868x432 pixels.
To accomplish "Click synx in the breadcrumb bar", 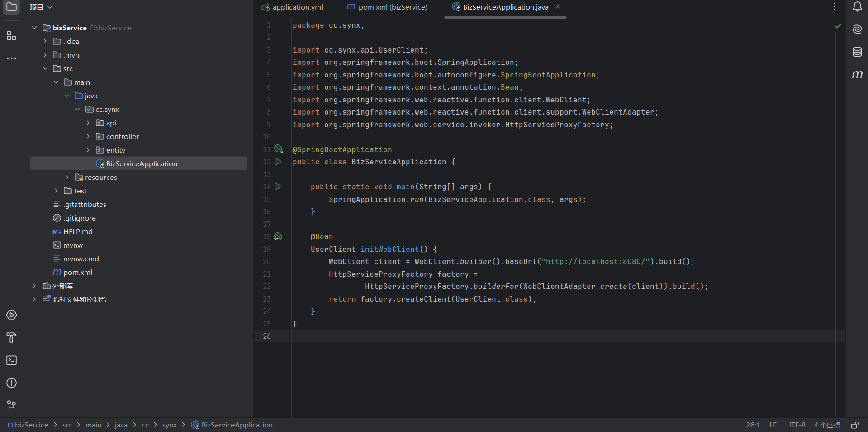I will [170, 425].
